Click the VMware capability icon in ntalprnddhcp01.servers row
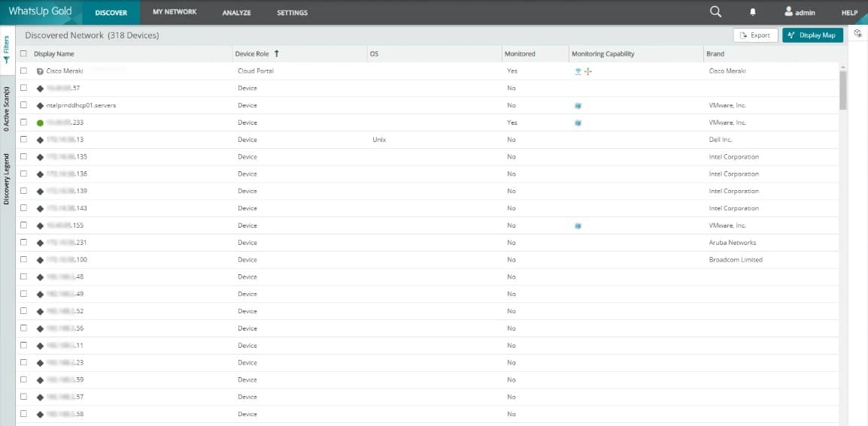868x426 pixels. click(578, 106)
